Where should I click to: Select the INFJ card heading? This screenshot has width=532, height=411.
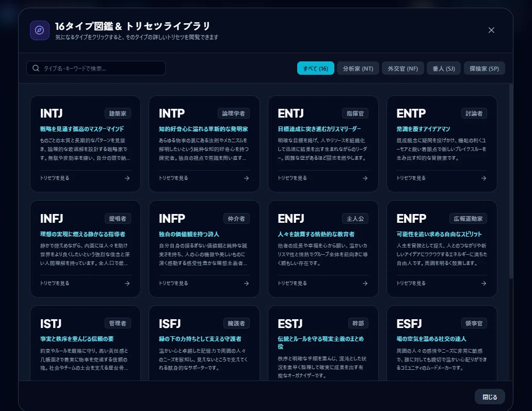(52, 219)
